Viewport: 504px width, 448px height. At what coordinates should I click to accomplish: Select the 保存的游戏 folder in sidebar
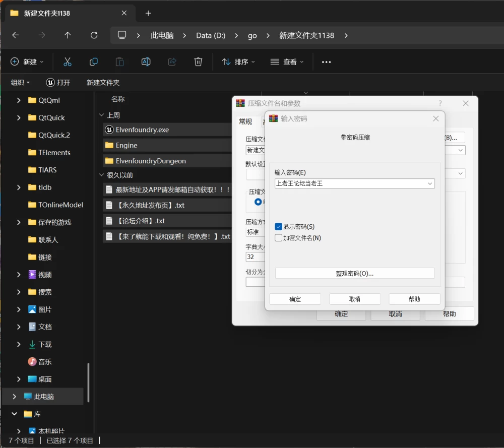coord(49,222)
